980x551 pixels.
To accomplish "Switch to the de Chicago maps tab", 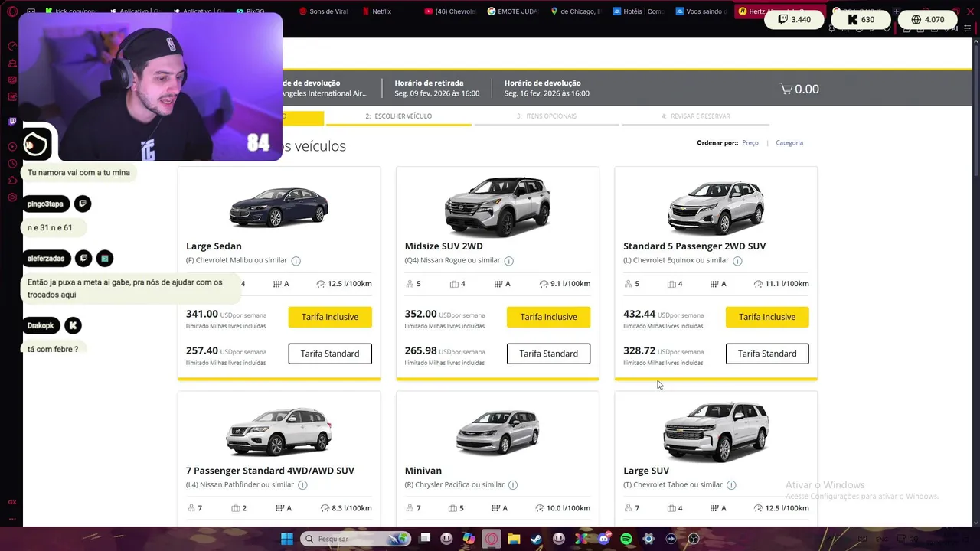I will 577,11.
